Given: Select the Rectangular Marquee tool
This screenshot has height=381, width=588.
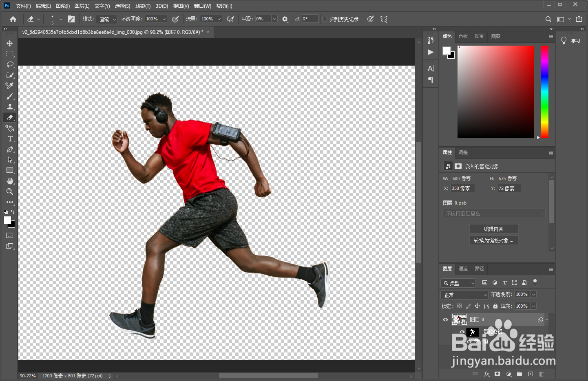Looking at the screenshot, I should [10, 54].
